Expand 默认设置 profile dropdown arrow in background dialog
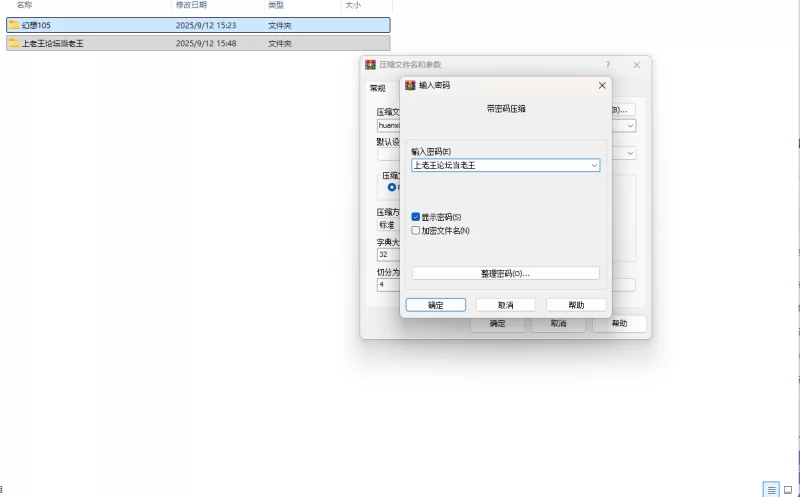 pos(631,153)
